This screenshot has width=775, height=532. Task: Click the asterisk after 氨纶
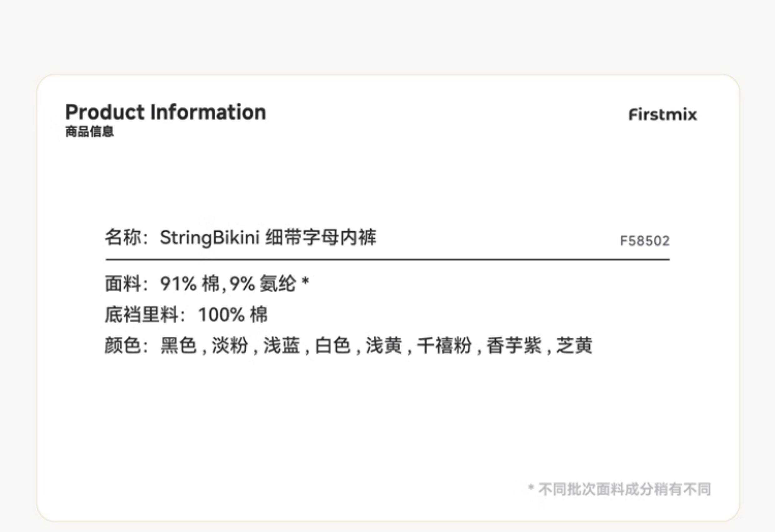coord(305,282)
